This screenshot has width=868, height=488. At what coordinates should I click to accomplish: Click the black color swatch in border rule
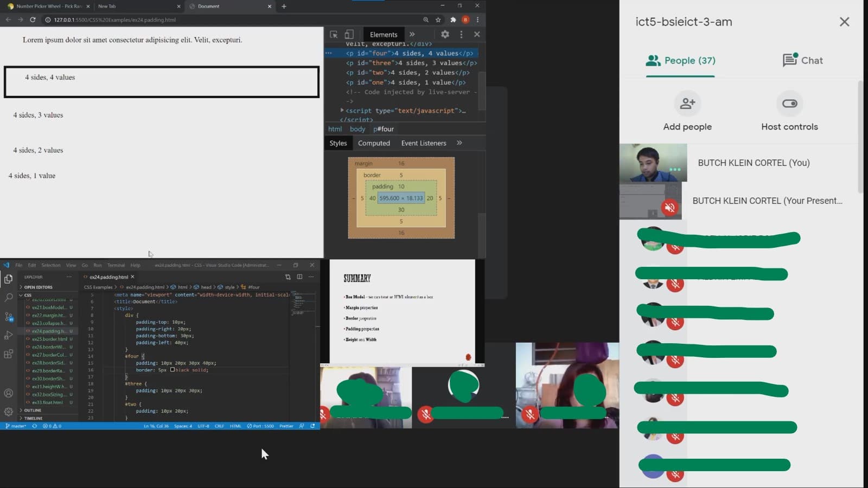173,370
